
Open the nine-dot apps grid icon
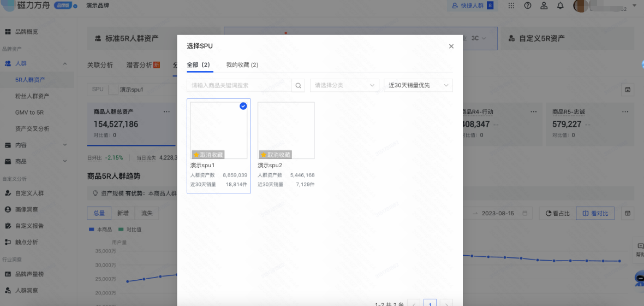(511, 6)
